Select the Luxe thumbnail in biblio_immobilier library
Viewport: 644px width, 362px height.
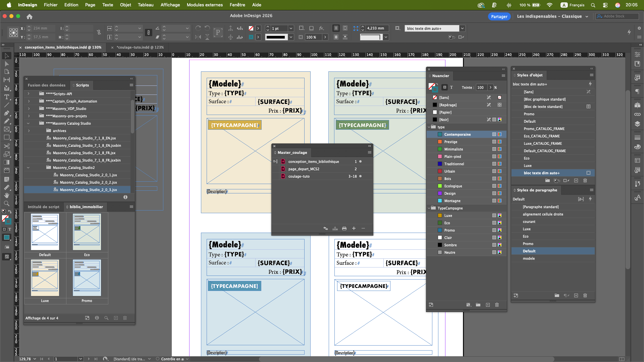(x=45, y=278)
